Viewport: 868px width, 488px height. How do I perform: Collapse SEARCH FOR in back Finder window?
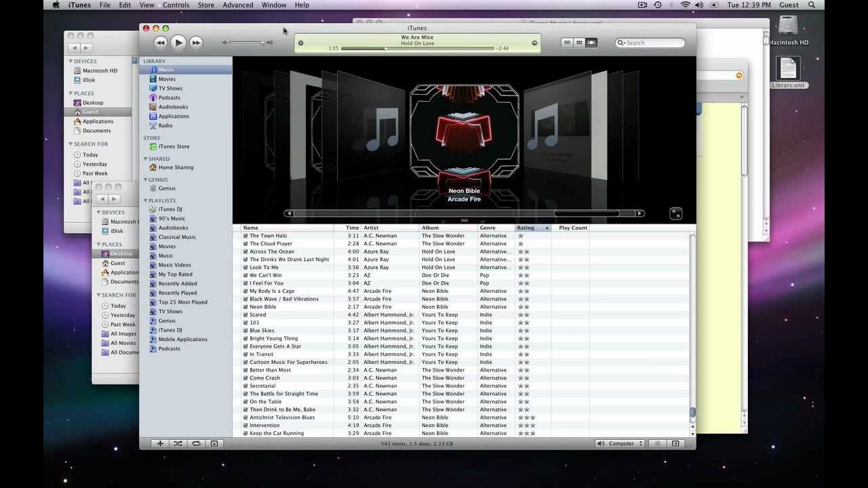tap(70, 144)
